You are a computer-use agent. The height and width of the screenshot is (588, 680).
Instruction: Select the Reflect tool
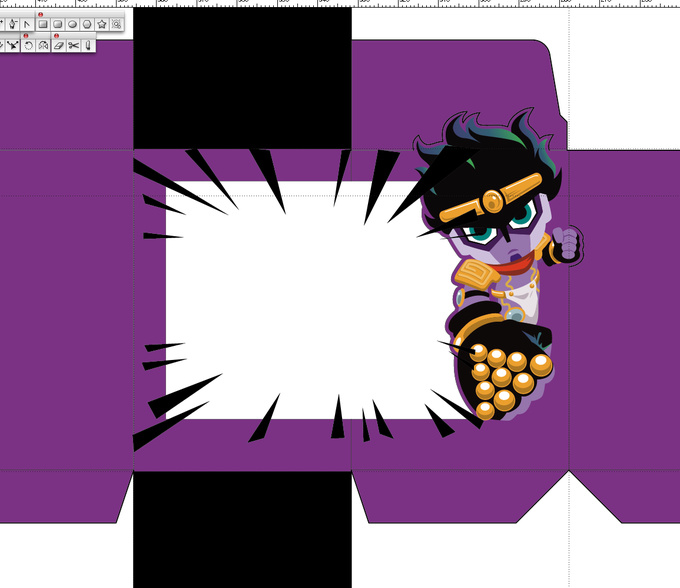[43, 45]
